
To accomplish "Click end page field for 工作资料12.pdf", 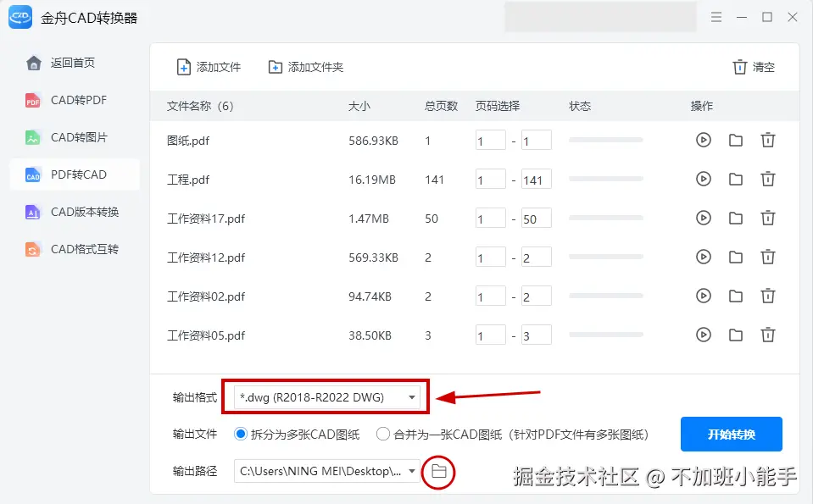I will [x=536, y=257].
